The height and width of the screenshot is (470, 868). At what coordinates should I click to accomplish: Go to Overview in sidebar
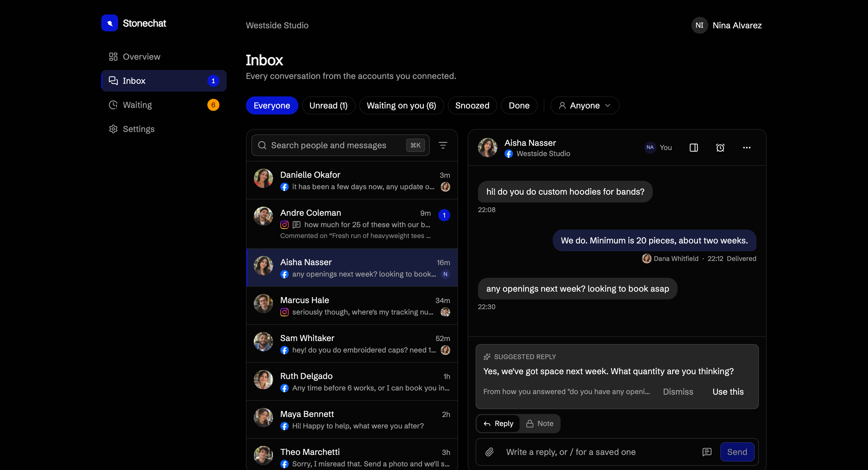(164, 57)
